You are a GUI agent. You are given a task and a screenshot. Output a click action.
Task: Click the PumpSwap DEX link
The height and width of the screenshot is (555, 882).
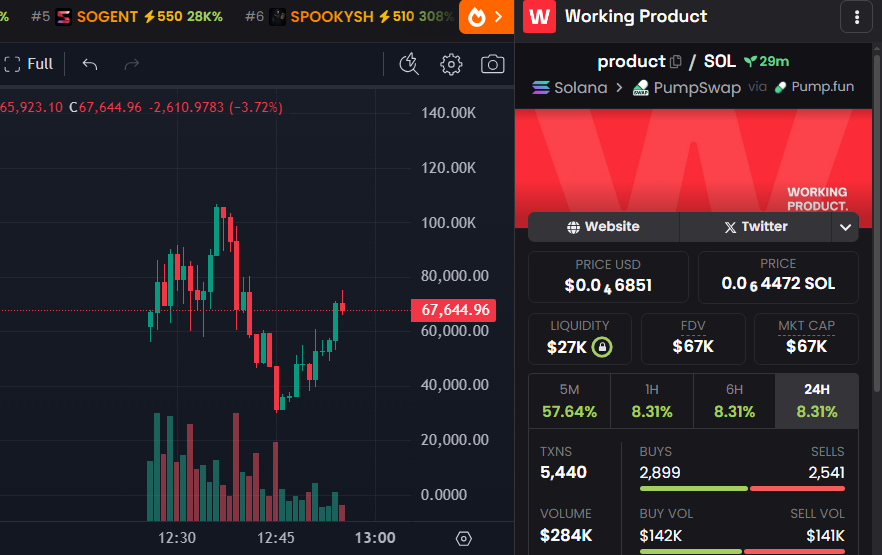tap(686, 88)
